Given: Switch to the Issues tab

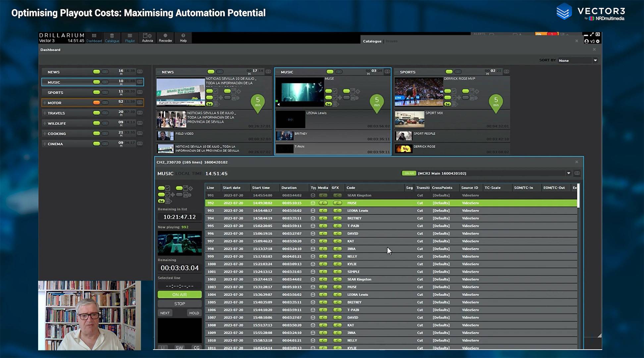Looking at the screenshot, I should tap(392, 41).
